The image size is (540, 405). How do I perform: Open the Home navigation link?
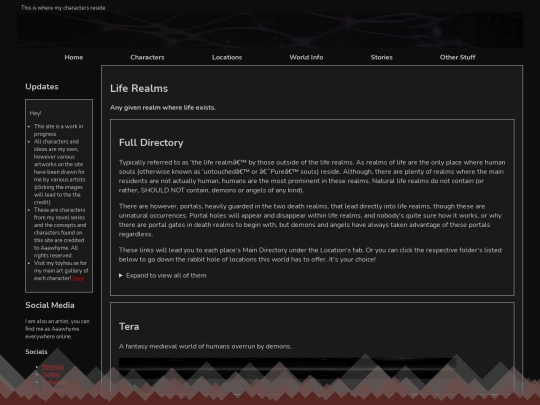74,58
